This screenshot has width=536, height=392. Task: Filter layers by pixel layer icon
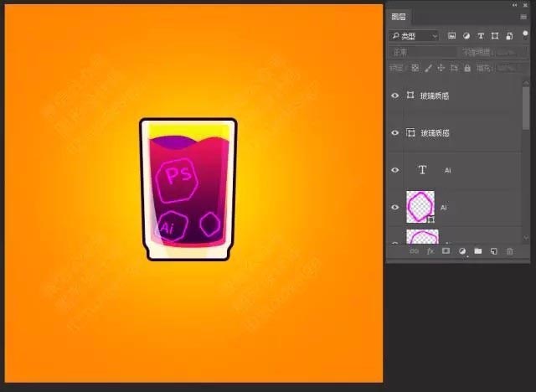coord(452,36)
